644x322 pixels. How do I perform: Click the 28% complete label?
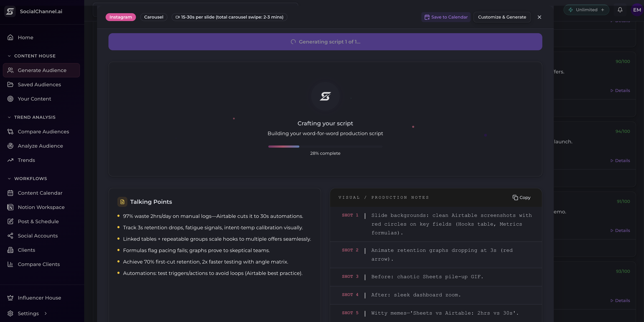pos(325,153)
